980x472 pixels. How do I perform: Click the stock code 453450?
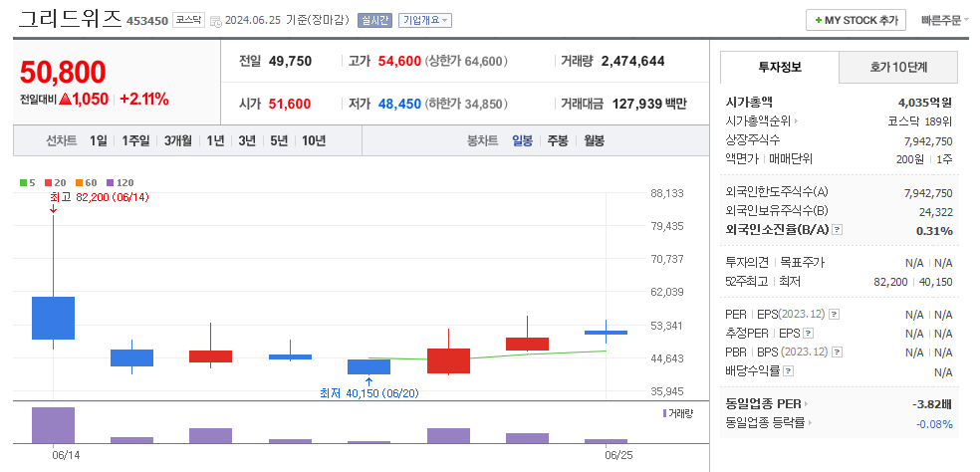pos(146,21)
